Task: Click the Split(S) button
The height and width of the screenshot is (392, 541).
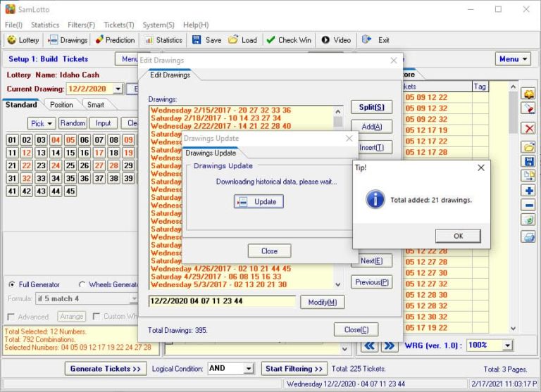Action: click(x=372, y=107)
